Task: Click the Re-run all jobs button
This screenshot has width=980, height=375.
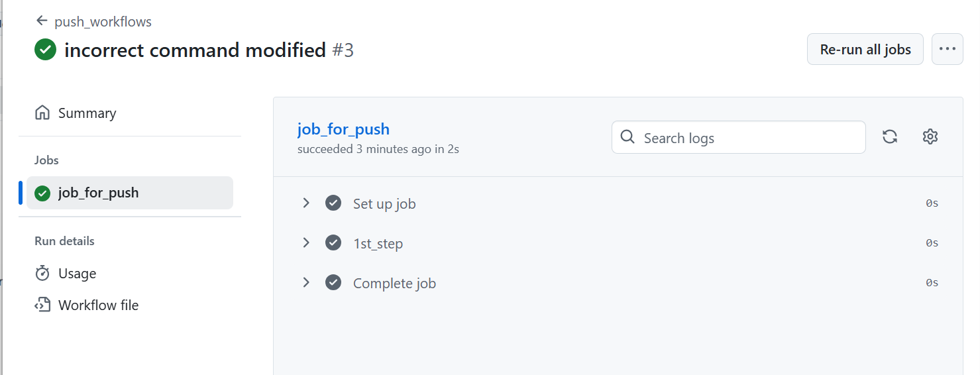Action: [865, 49]
